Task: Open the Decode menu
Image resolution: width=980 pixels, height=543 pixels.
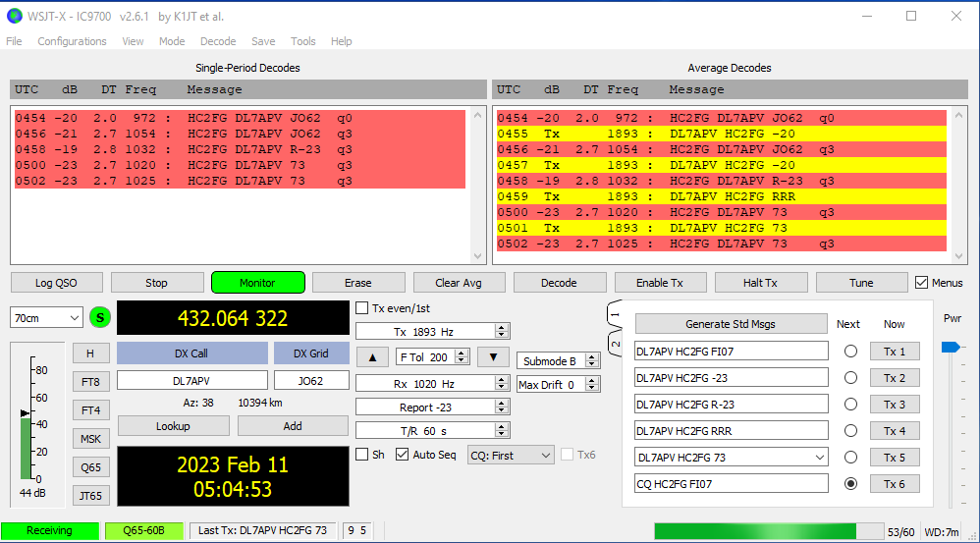Action: [218, 41]
